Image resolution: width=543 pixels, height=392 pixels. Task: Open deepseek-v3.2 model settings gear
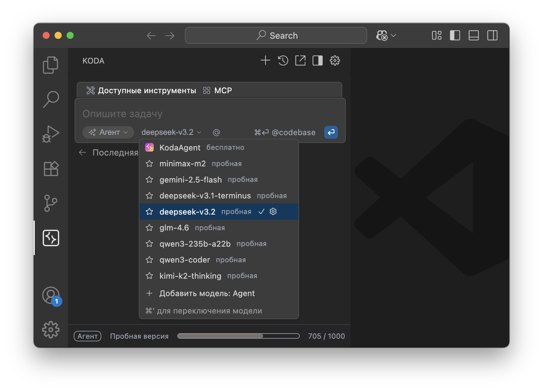point(273,212)
